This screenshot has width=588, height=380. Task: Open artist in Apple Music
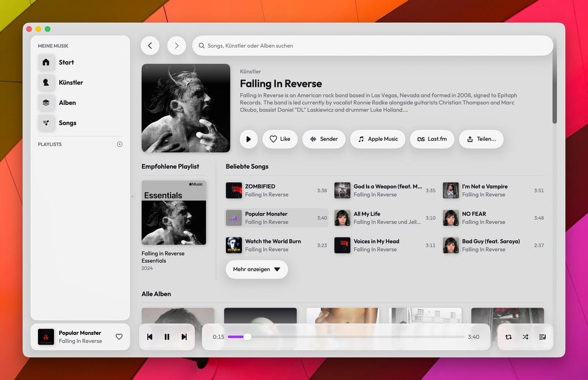(x=377, y=139)
